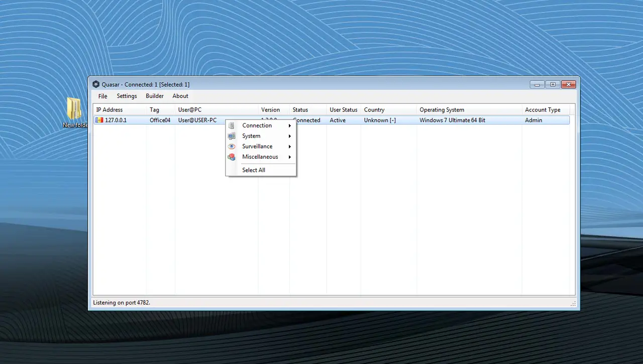The width and height of the screenshot is (643, 364).
Task: Sort by the Operating System column header
Action: click(x=442, y=109)
